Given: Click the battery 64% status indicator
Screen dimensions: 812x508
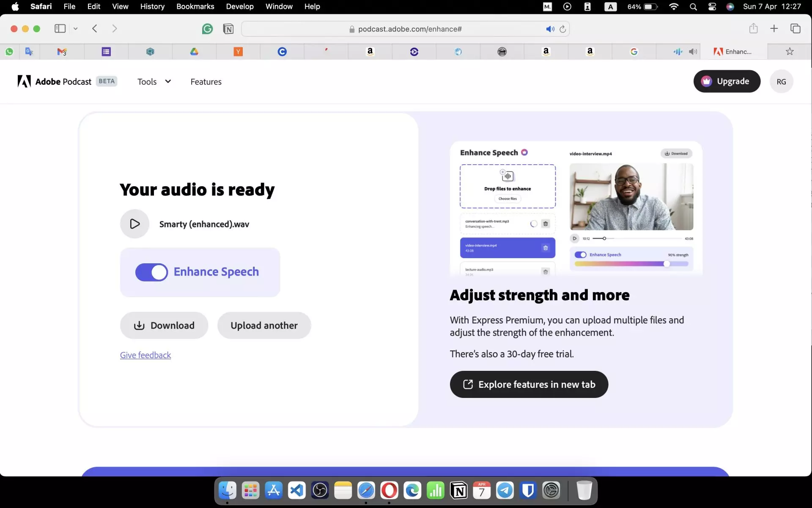Looking at the screenshot, I should coord(642,6).
